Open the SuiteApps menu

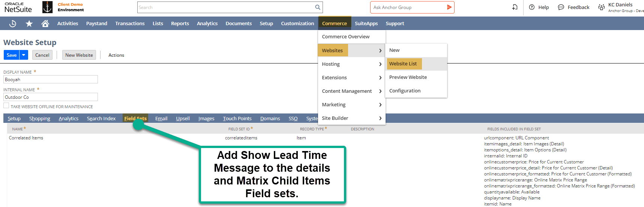366,23
